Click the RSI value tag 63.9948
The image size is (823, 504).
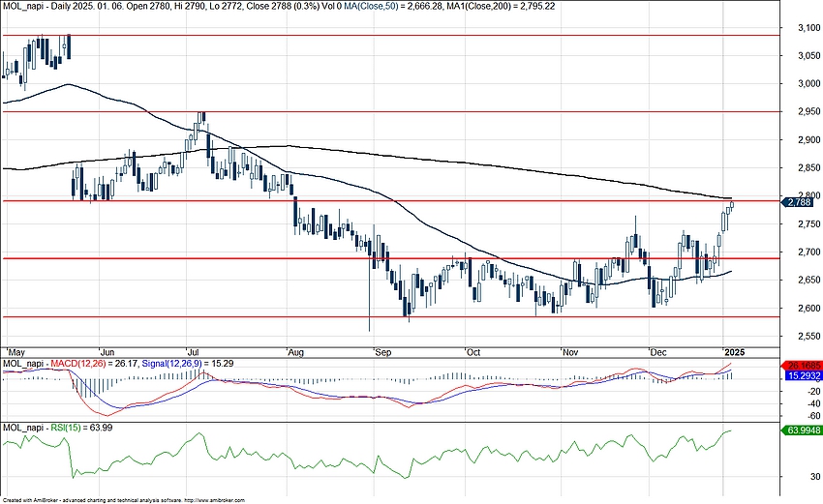tap(802, 430)
